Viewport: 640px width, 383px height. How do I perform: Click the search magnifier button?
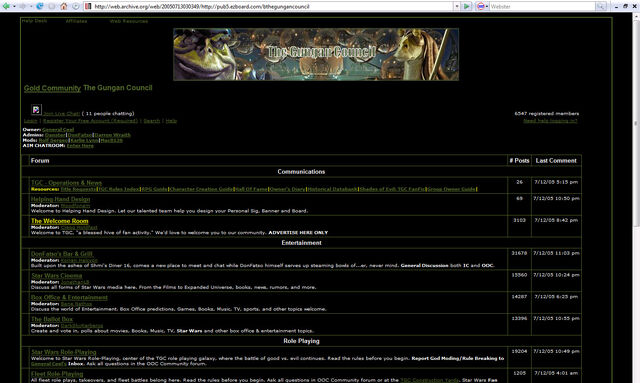(600, 6)
